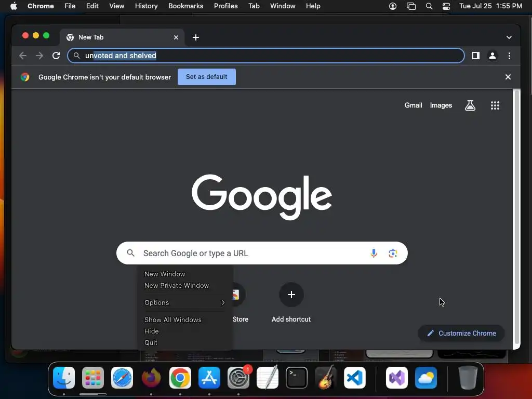
Task: Open App Store from the dock
Action: 209,378
